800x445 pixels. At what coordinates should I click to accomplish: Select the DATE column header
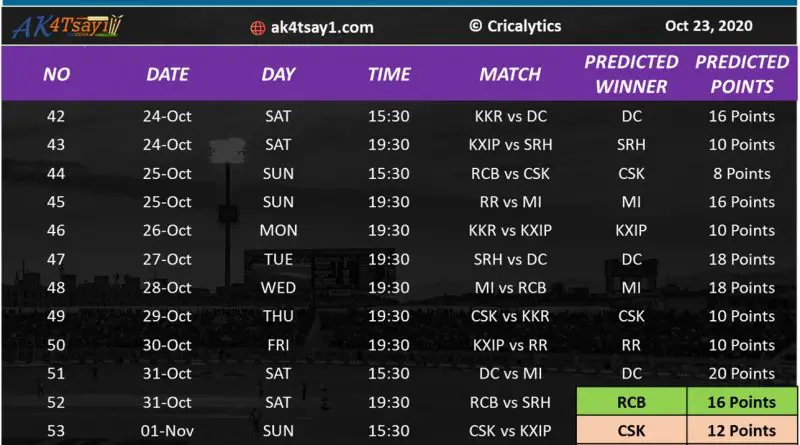(167, 74)
